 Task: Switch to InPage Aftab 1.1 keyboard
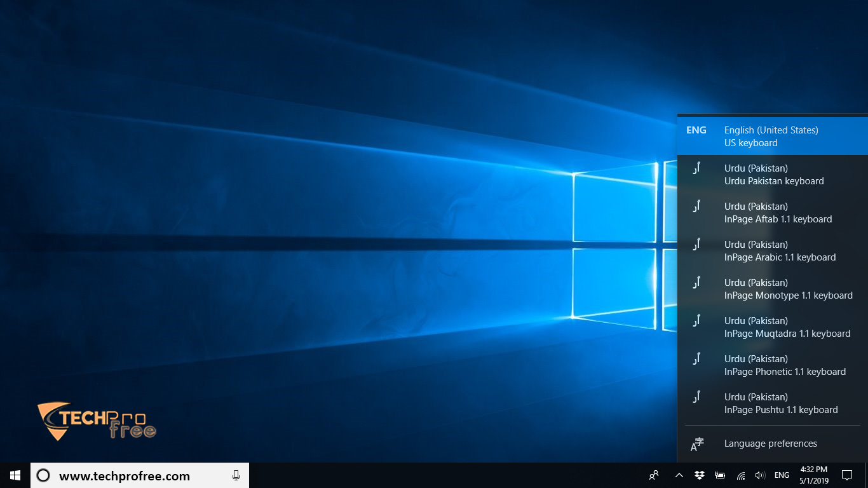click(773, 212)
